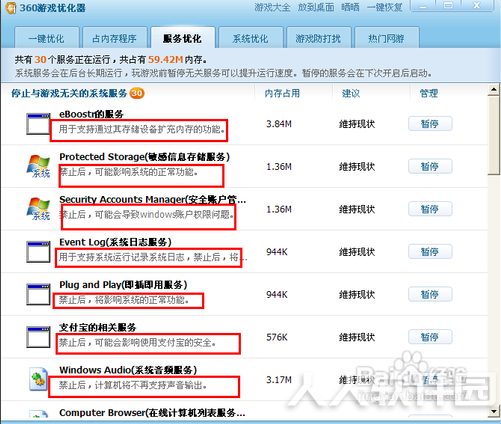Image resolution: width=501 pixels, height=424 pixels.
Task: Open the 游戏大全 link
Action: click(272, 7)
